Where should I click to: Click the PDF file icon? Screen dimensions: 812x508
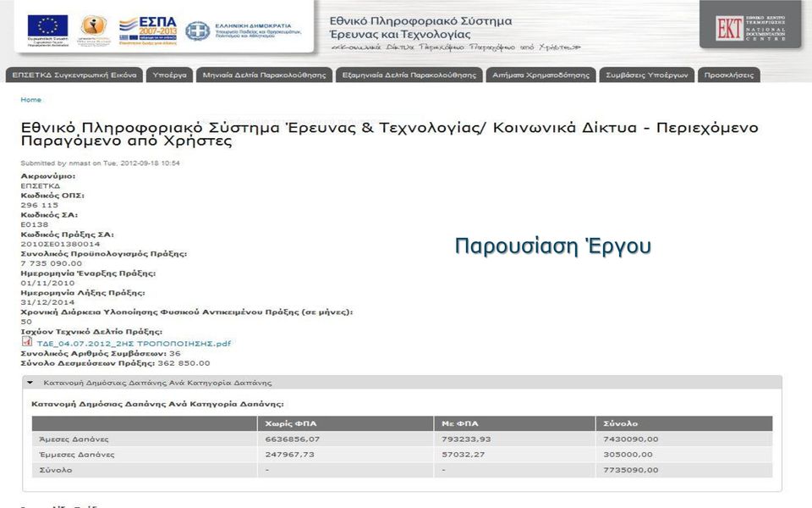pos(27,341)
